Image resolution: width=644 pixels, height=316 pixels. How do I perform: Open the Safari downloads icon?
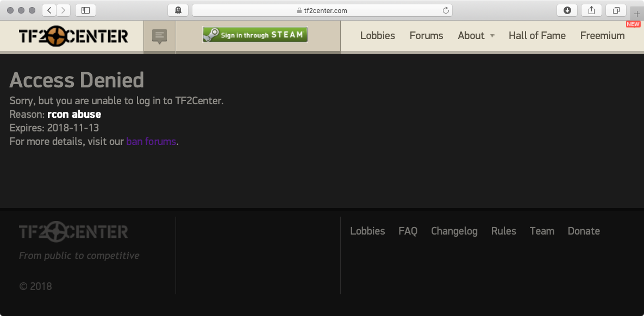[567, 10]
